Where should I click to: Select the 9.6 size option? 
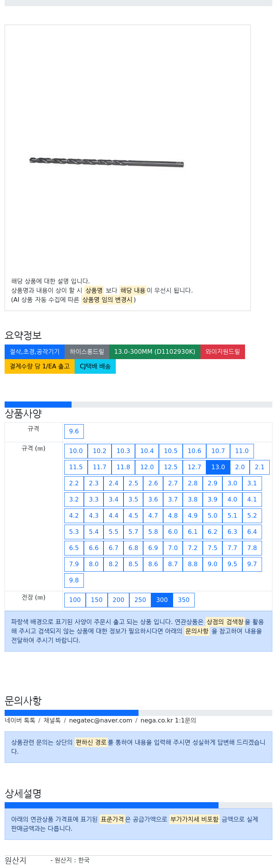coord(74,431)
